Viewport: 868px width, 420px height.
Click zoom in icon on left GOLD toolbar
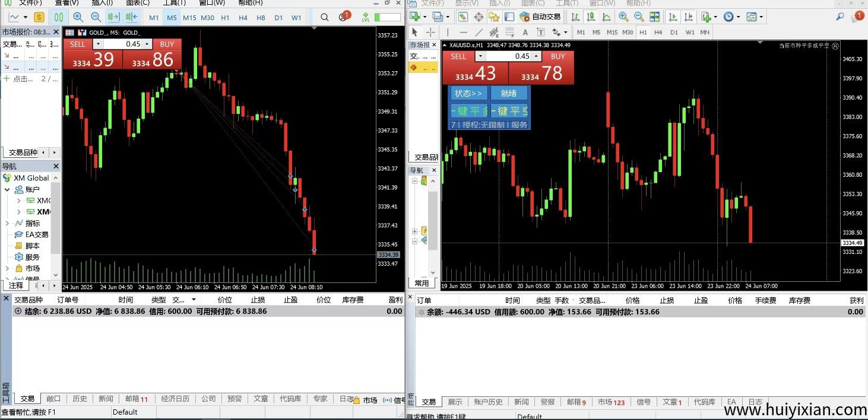78,17
